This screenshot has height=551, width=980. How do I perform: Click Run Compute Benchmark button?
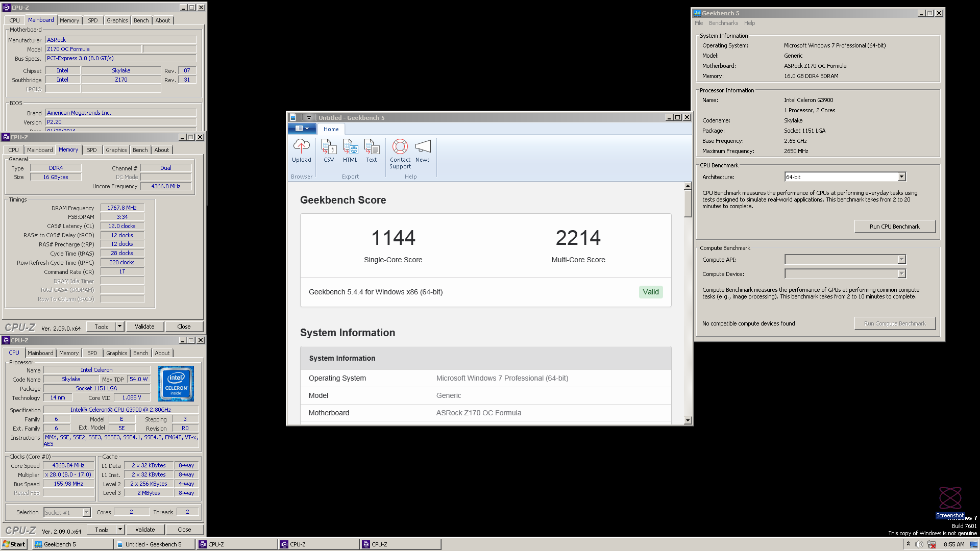tap(895, 323)
